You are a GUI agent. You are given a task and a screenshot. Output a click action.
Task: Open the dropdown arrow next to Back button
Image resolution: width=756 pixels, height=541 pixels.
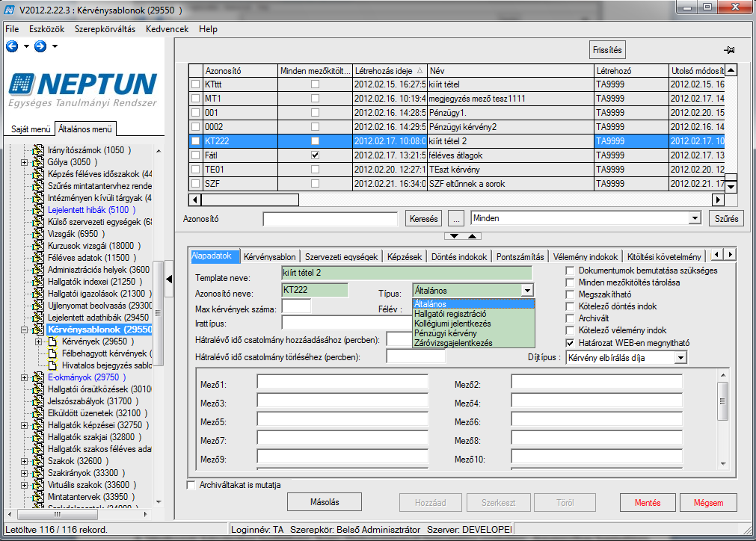point(26,46)
